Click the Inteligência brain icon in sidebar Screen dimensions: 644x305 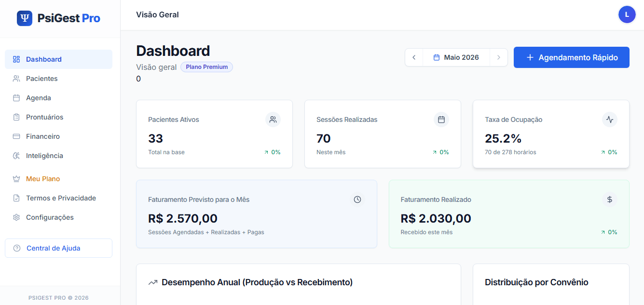[16, 156]
